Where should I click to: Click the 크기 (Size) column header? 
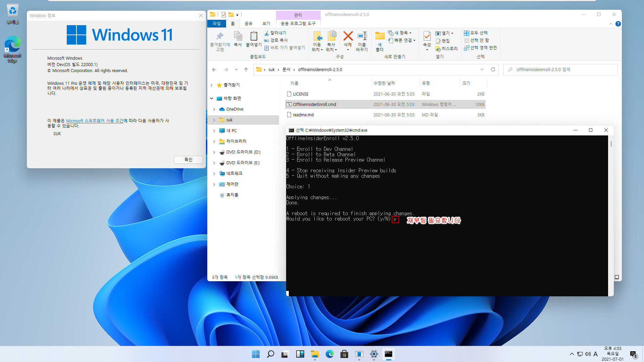[466, 83]
